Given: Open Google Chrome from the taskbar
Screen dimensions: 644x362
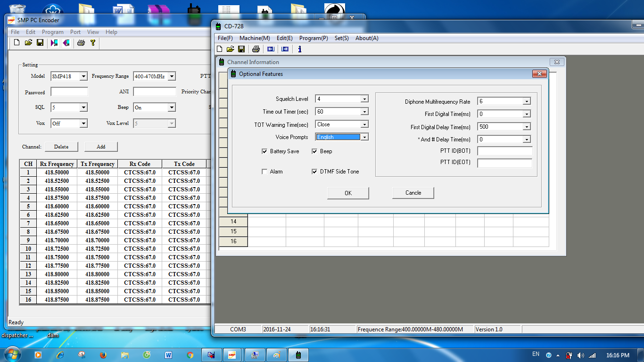Looking at the screenshot, I should tap(190, 355).
